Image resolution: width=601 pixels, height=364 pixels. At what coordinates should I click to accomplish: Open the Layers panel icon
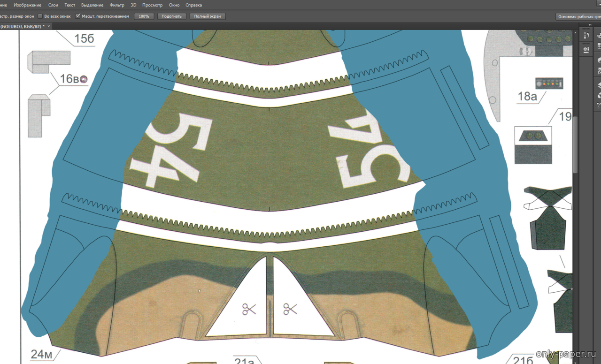(x=599, y=85)
